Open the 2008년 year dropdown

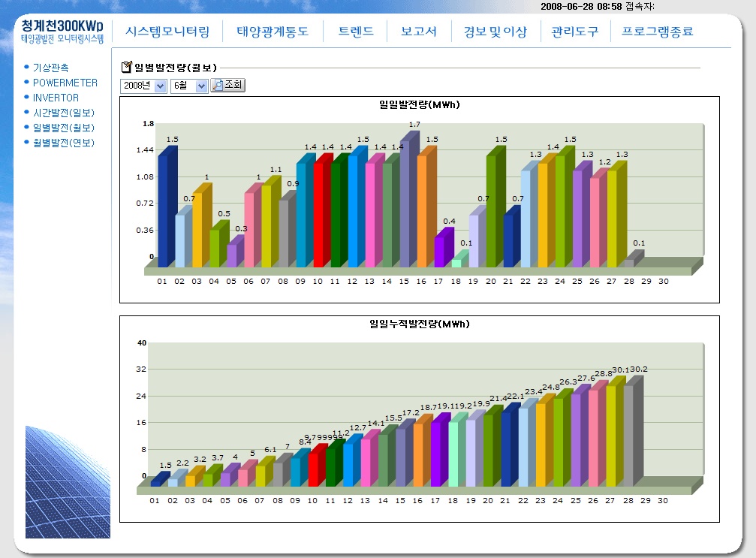tap(143, 86)
